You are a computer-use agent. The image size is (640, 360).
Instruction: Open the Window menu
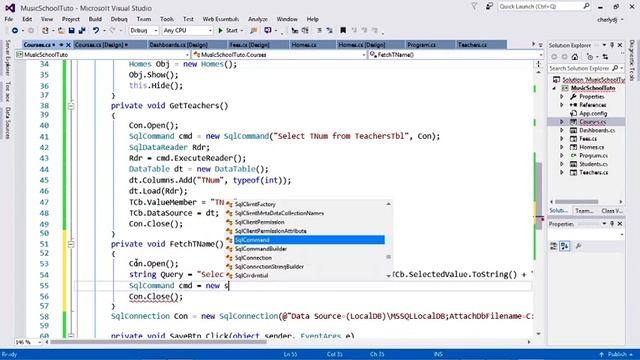click(x=287, y=19)
